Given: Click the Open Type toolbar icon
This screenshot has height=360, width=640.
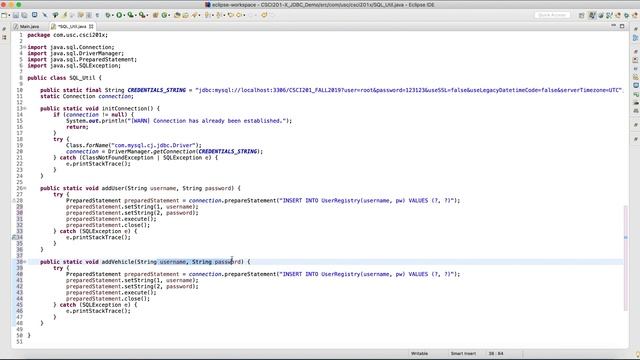Looking at the screenshot, I should click(177, 15).
